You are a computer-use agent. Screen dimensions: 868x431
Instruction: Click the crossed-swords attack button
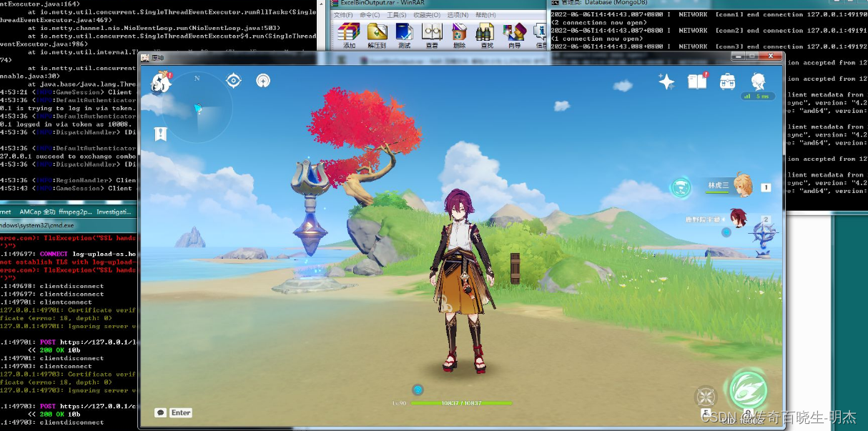pos(706,396)
